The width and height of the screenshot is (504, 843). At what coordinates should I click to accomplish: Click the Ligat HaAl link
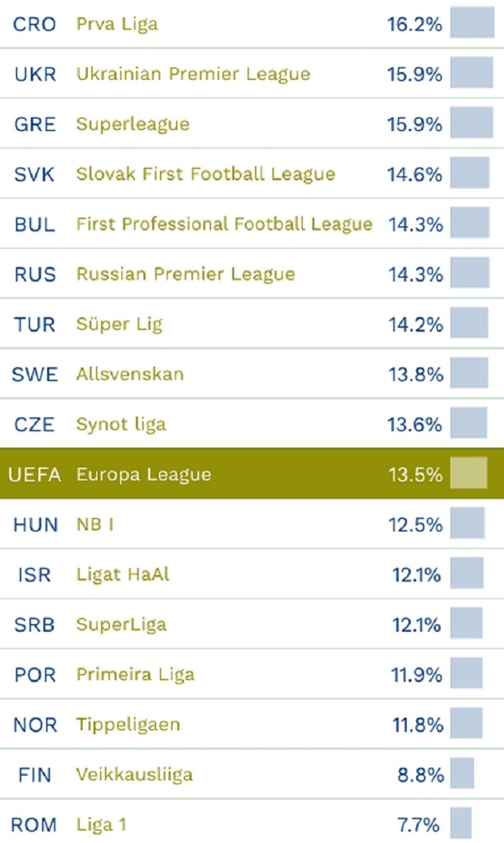(x=122, y=574)
